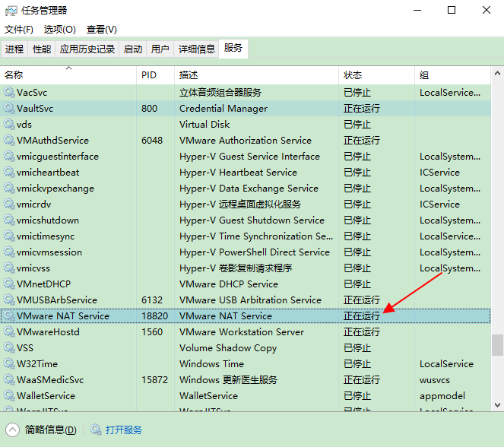Open the 选项(O) menu
The width and height of the screenshot is (504, 447).
(x=60, y=30)
